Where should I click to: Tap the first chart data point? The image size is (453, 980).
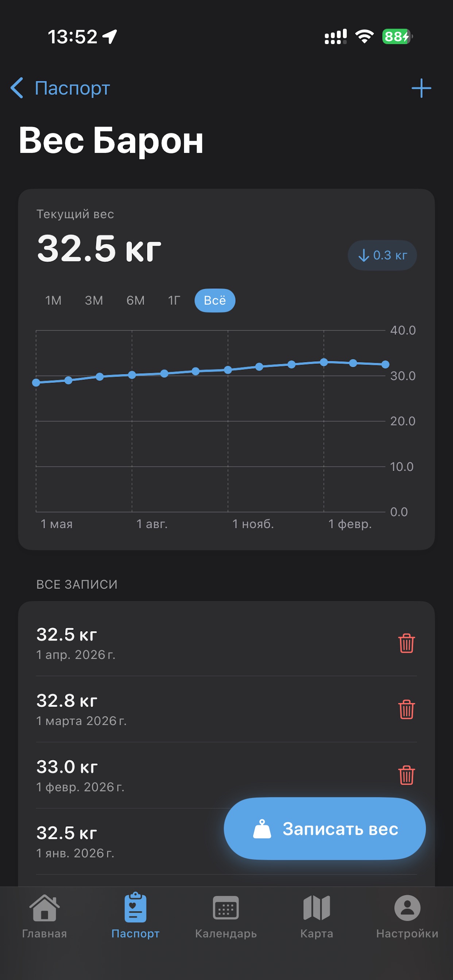[x=36, y=383]
